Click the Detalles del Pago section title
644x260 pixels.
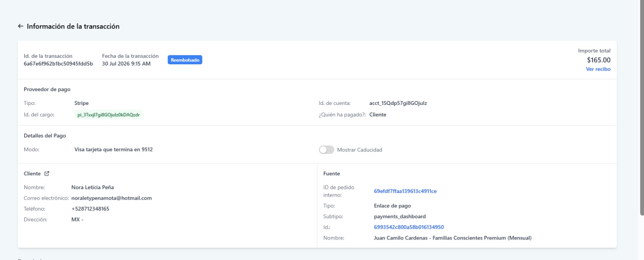point(45,135)
